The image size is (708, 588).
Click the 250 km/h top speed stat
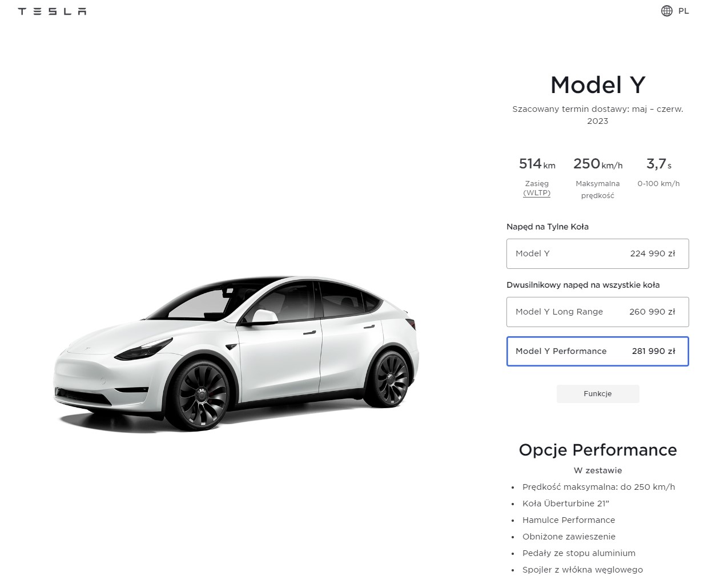pyautogui.click(x=598, y=164)
